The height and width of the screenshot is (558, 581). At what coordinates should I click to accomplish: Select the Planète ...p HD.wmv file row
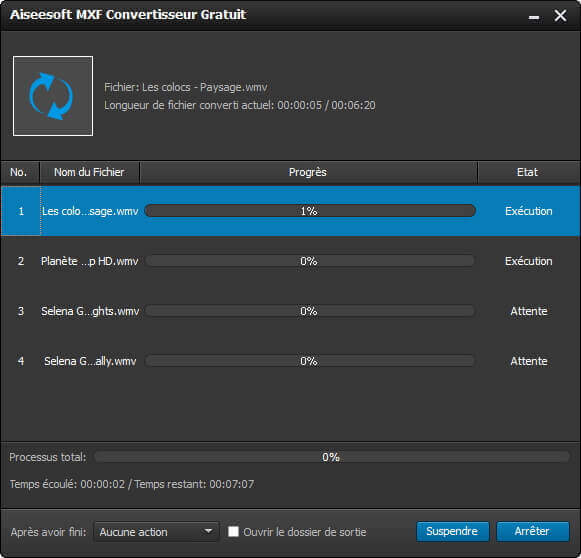290,261
